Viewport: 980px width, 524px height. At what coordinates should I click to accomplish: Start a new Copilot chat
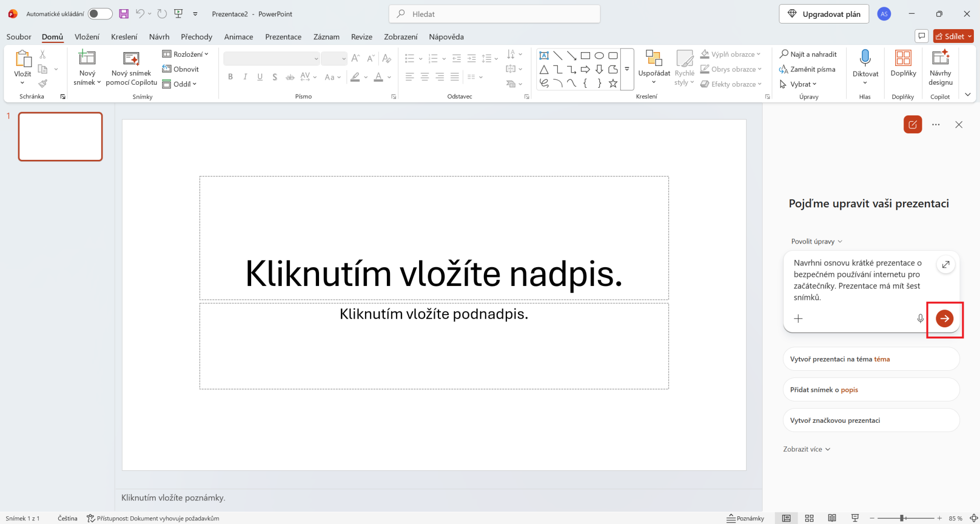tap(913, 125)
